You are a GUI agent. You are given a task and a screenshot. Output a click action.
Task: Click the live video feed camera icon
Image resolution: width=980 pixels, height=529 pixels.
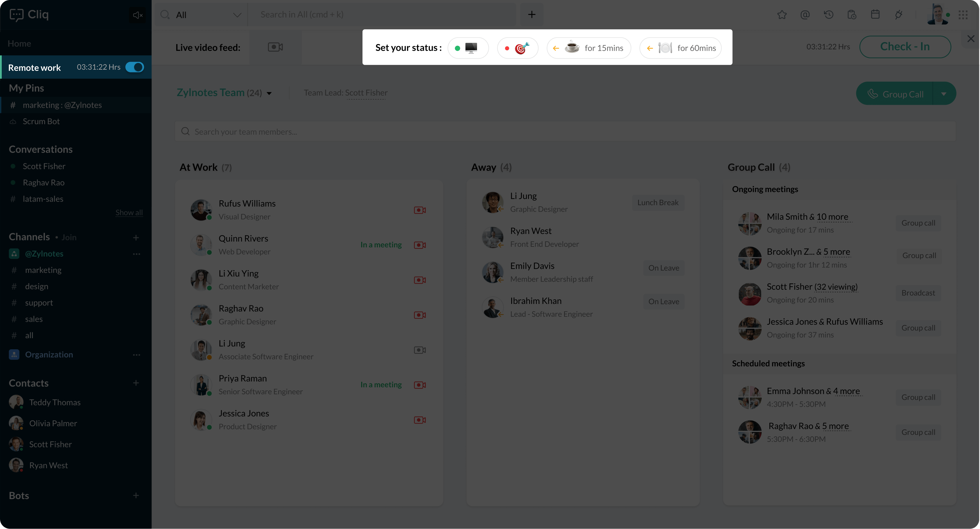tap(275, 47)
